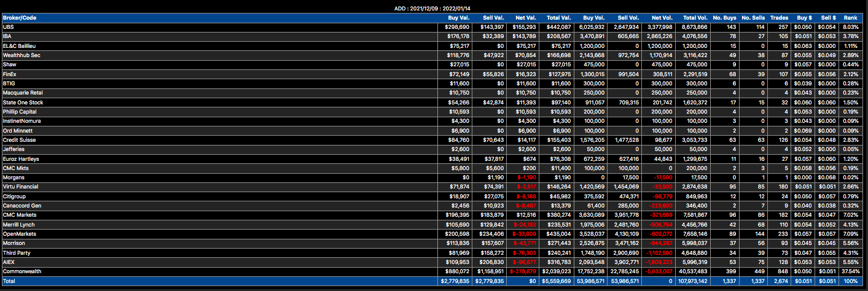
Task: Click the Sell $ column header
Action: click(829, 18)
